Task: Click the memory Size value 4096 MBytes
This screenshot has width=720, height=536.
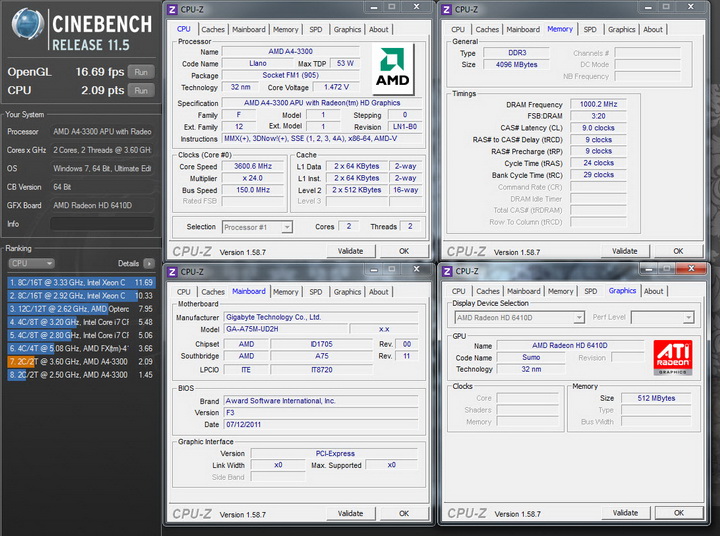Action: (516, 65)
